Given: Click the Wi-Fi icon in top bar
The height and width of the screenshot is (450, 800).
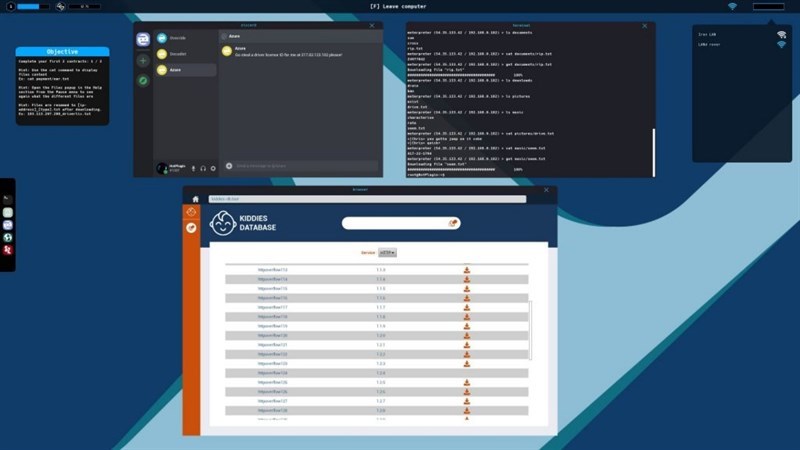Looking at the screenshot, I should pyautogui.click(x=732, y=7).
